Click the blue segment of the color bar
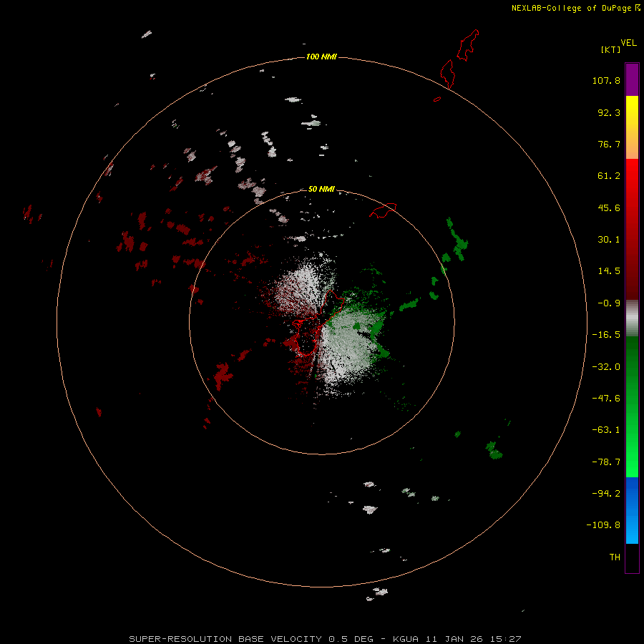The width and height of the screenshot is (644, 644). 632,510
